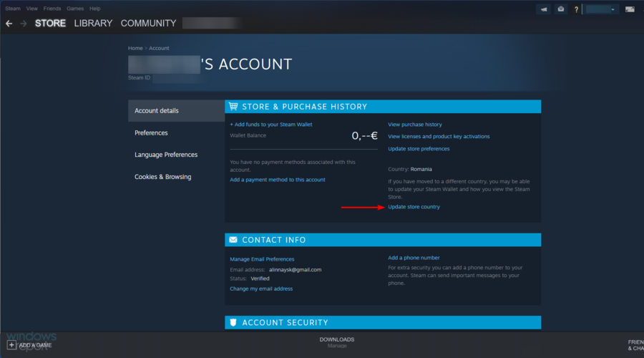The height and width of the screenshot is (358, 644).
Task: Click the wallet balance 0,--€ value
Action: coord(364,135)
